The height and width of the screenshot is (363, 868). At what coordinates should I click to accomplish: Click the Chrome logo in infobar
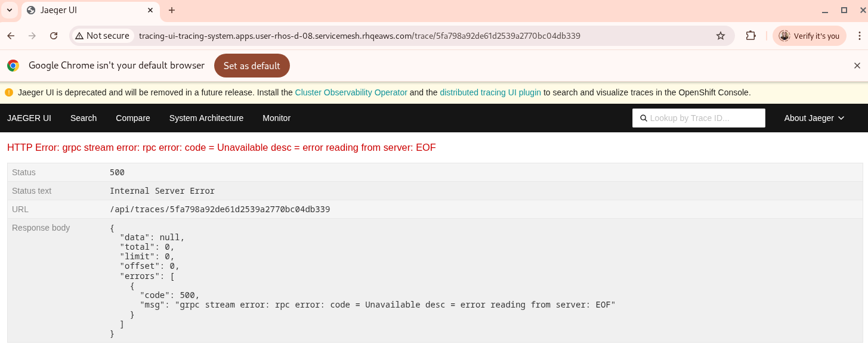click(x=13, y=66)
